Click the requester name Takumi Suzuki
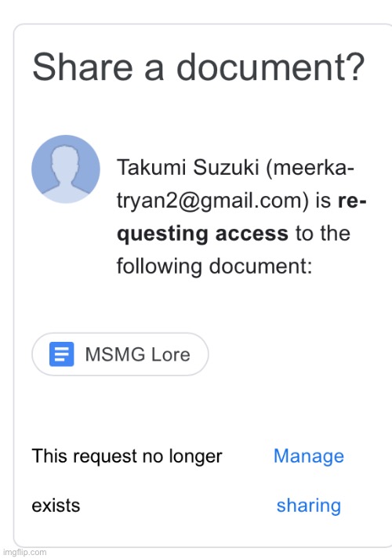 click(x=187, y=167)
